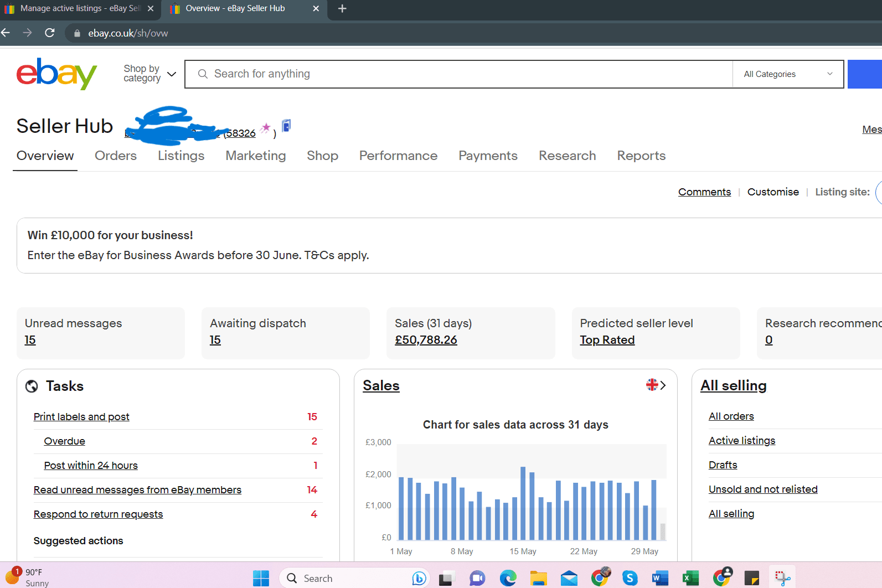Launch Microsoft Edge from taskbar
This screenshot has width=882, height=588.
(x=508, y=578)
